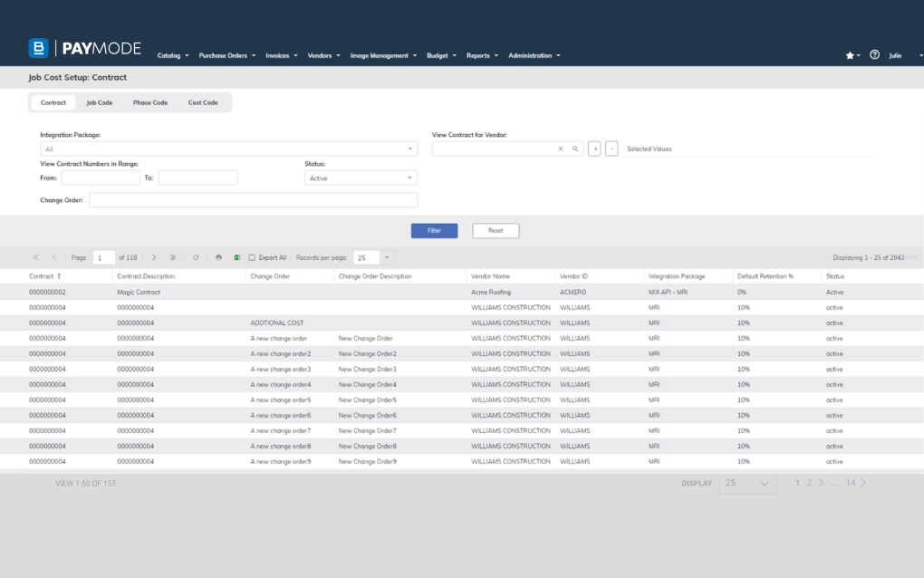Click the refresh grid icon
Viewport: 924px width, 578px height.
(x=196, y=258)
